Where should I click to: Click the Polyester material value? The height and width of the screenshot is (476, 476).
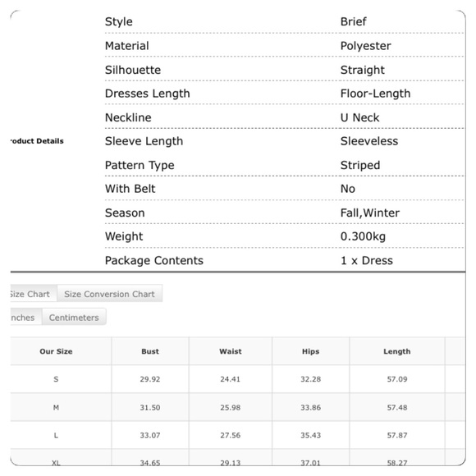coord(365,46)
